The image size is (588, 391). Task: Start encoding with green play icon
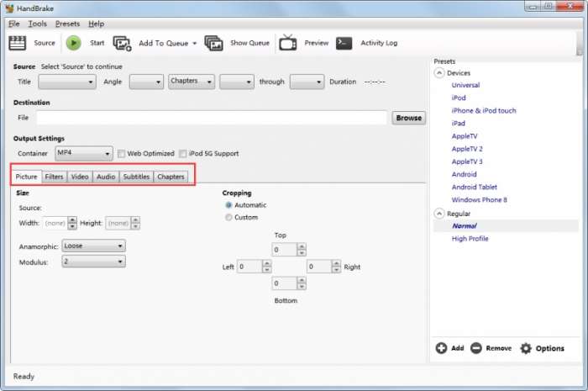74,43
